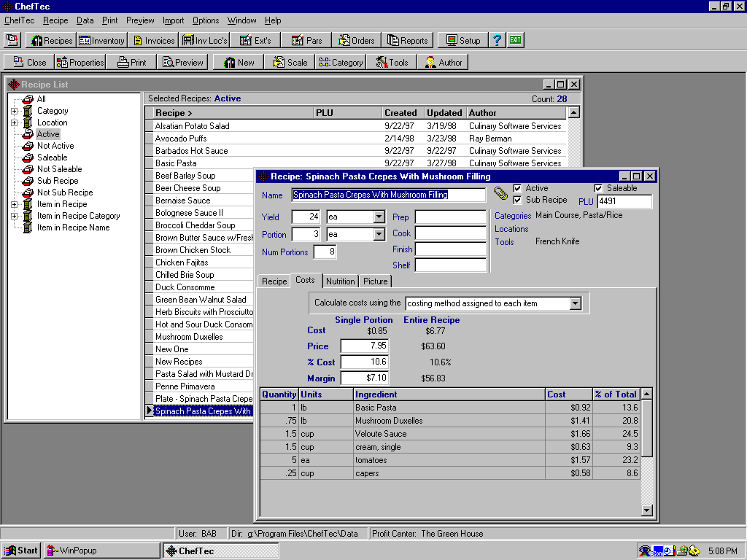Click the Scale recipe button
The width and height of the screenshot is (747, 560).
coord(290,63)
